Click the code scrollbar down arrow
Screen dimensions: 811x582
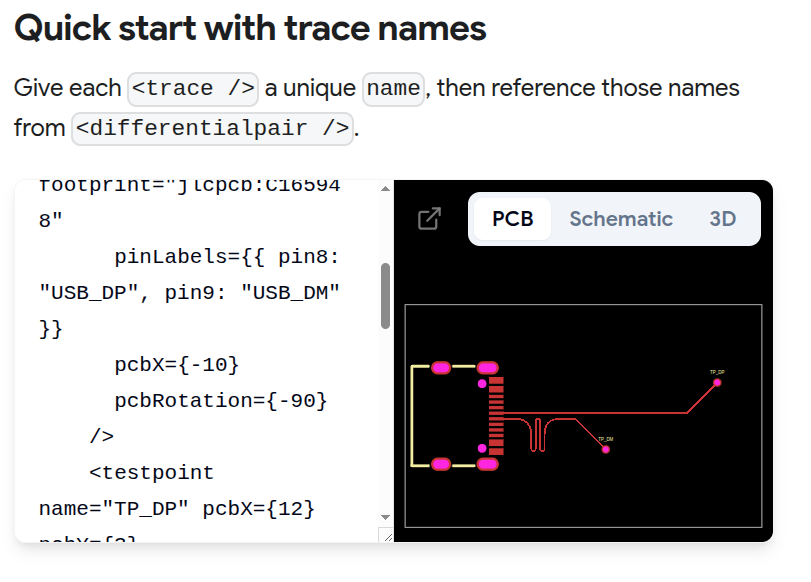tap(385, 517)
